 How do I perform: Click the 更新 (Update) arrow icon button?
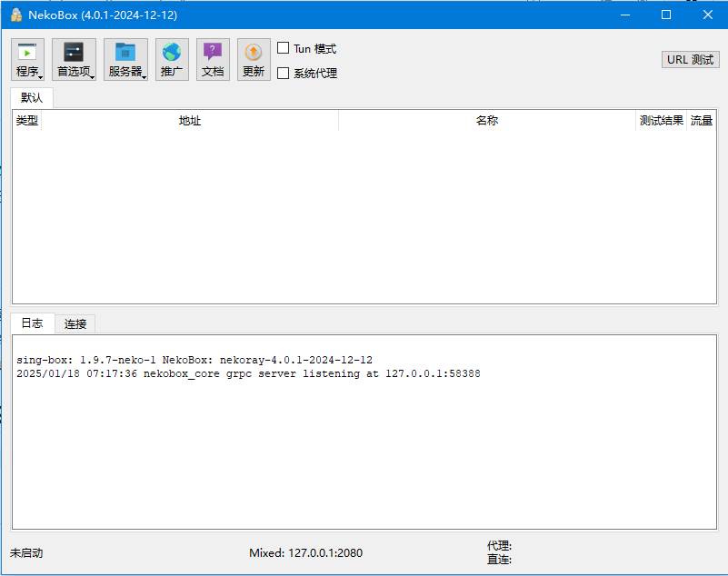[x=254, y=59]
